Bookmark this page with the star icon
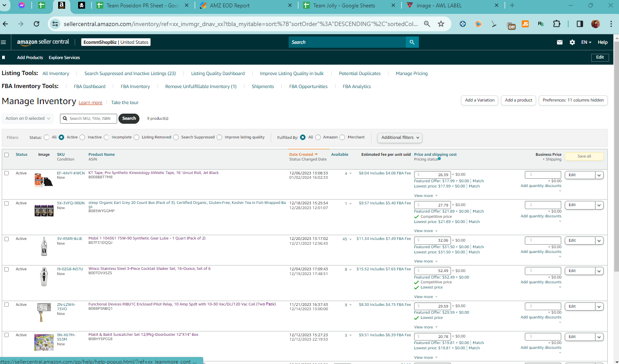The image size is (619, 364). (441, 24)
